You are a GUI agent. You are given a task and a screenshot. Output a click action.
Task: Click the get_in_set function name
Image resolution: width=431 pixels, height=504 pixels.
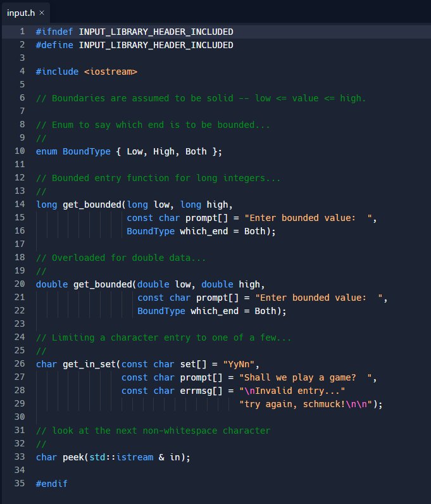coord(89,364)
